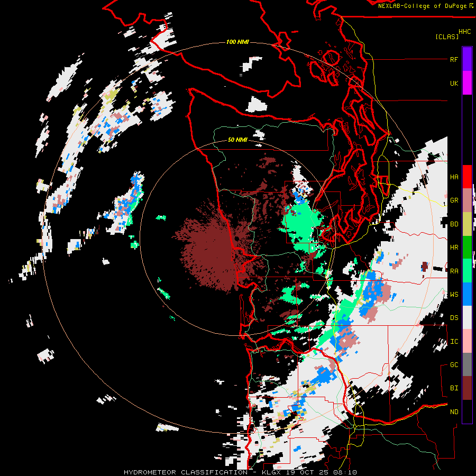Click the GC gray legend color block
Image resolution: width=476 pixels, height=476 pixels.
(467, 364)
